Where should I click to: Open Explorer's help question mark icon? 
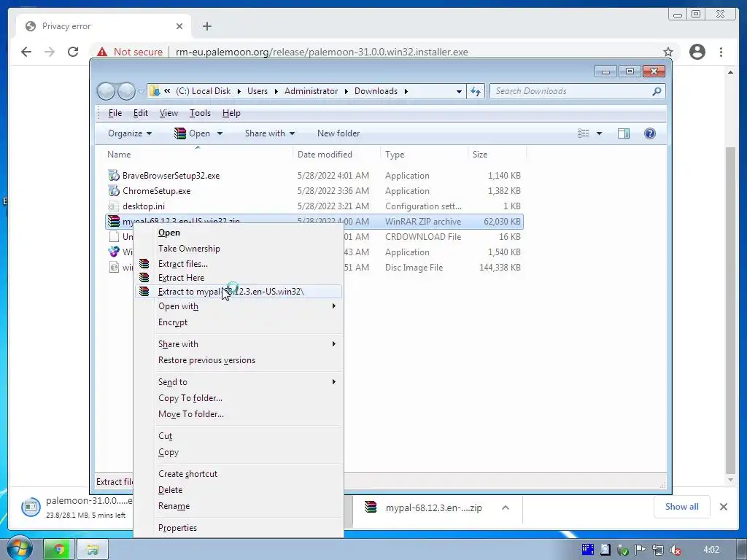pos(650,133)
